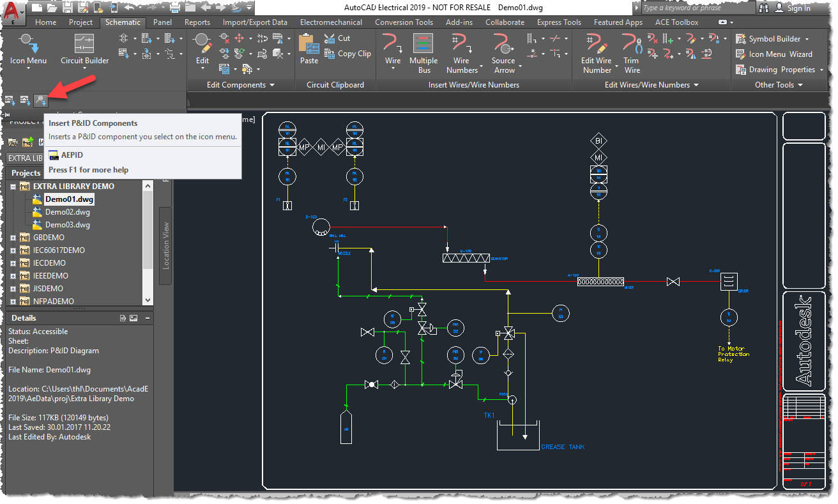838x504 pixels.
Task: Click the Open Project icon in Project Manager
Action: (13, 142)
